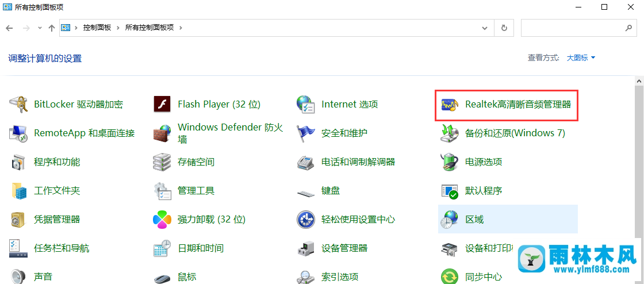Open the 轻松使用设置中心 icon
Image resolution: width=644 pixels, height=284 pixels.
305,219
